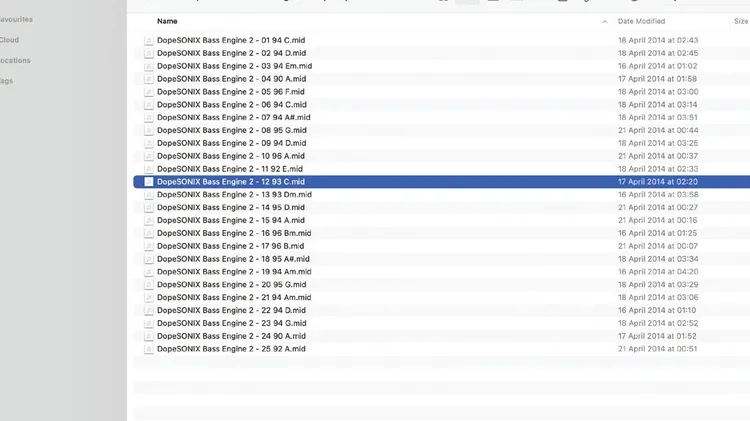750x421 pixels.
Task: Select file name 'DopeSONIX Bass Engine 2 - 01 94 C.mid'
Action: point(231,40)
